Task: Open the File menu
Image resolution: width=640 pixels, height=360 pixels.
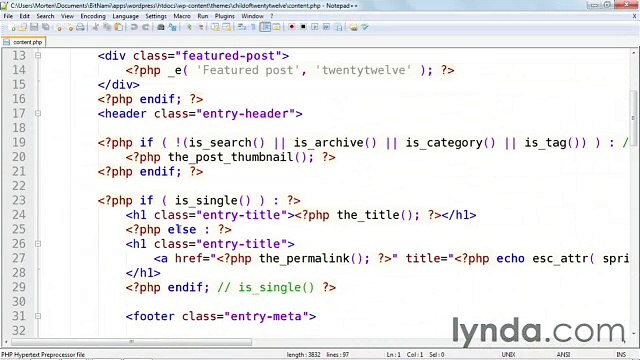Action: tap(8, 16)
